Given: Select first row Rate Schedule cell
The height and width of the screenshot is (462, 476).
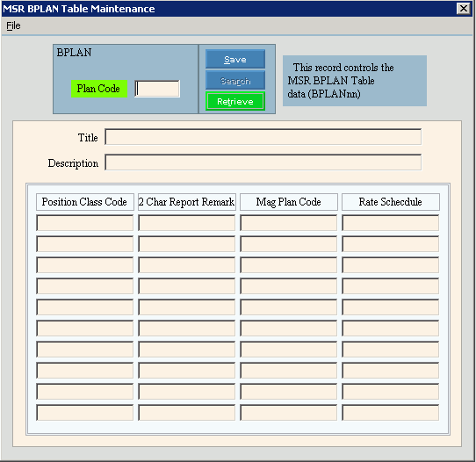Looking at the screenshot, I should [391, 223].
